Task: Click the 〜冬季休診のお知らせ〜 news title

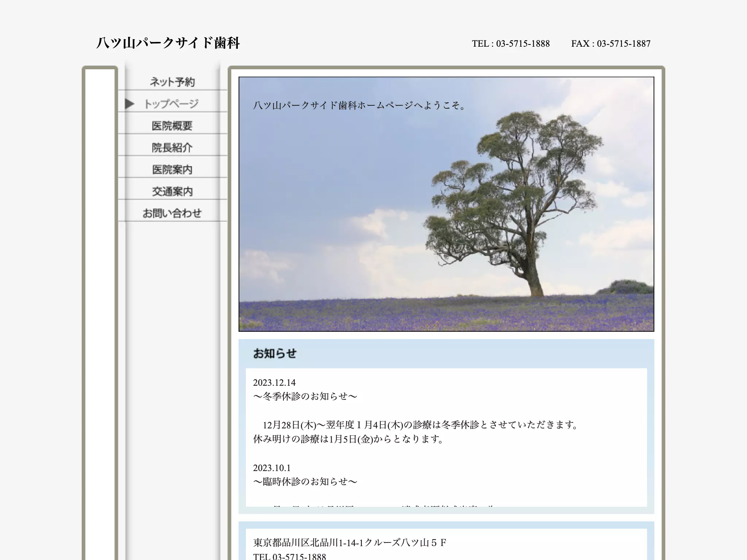Action: [305, 396]
